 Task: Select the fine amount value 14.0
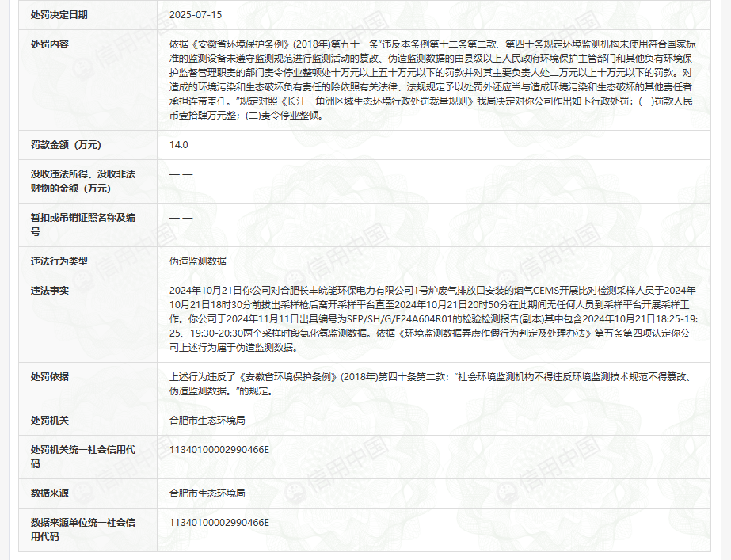tap(179, 145)
